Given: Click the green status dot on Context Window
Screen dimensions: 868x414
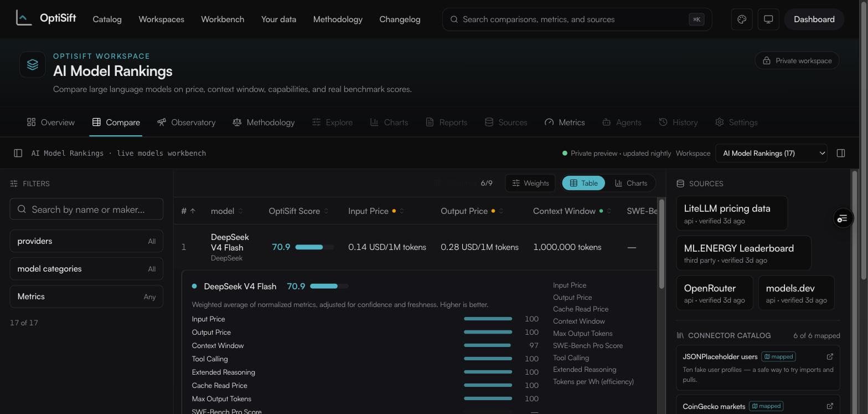Looking at the screenshot, I should pyautogui.click(x=601, y=211).
